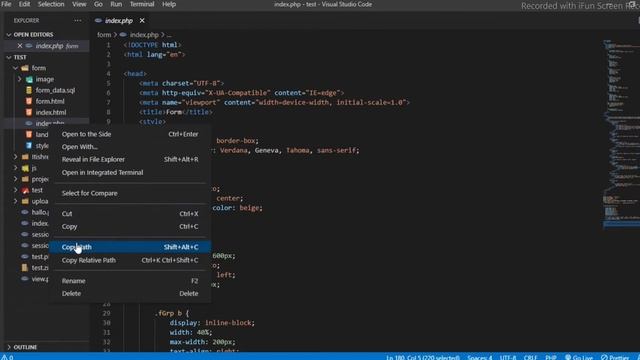Click the HTML icon beside form.html
The height and width of the screenshot is (360, 640).
click(29, 101)
